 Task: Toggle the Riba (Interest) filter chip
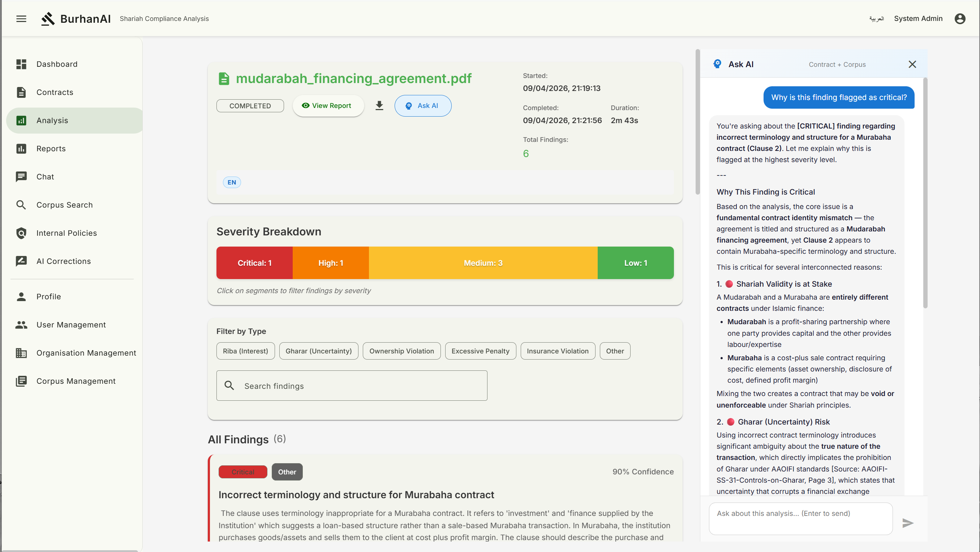245,351
